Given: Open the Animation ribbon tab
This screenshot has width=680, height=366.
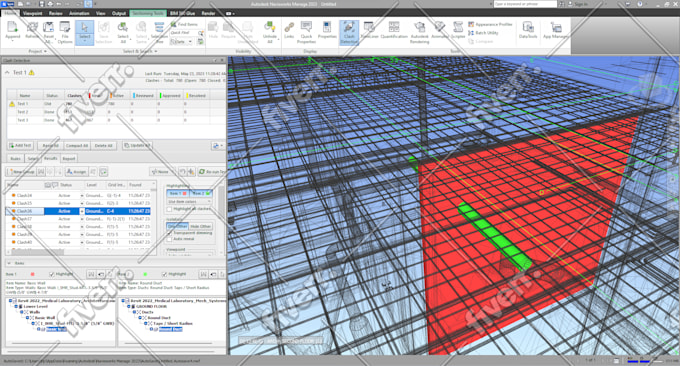Looking at the screenshot, I should coord(79,13).
